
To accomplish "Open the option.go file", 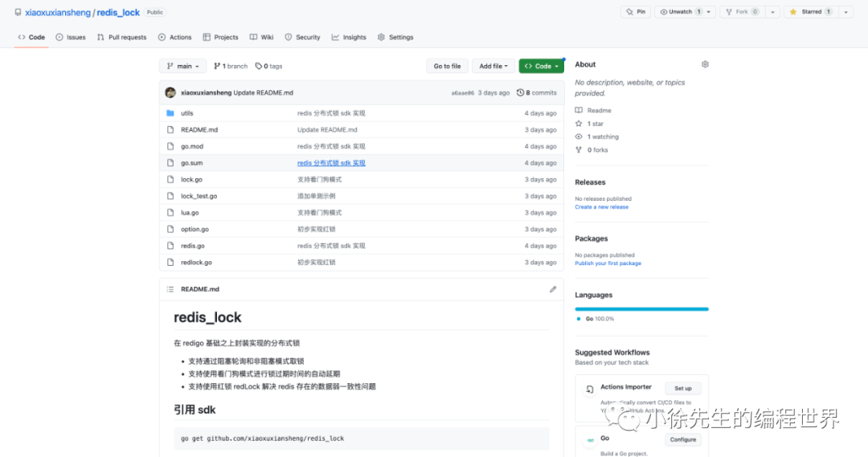I will point(194,229).
